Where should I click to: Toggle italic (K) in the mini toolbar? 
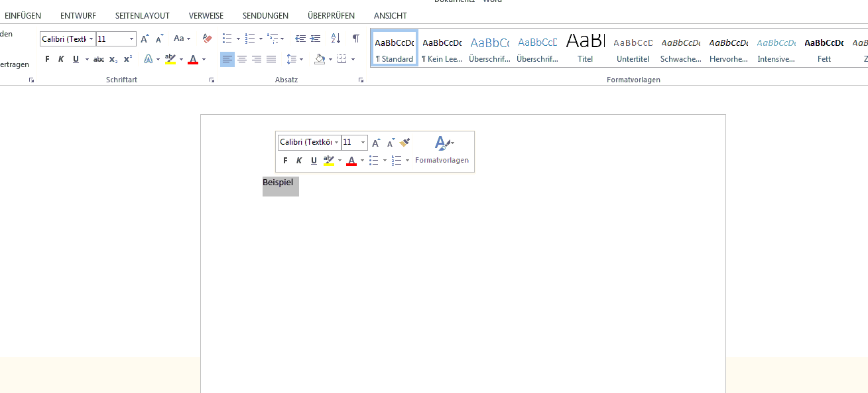[x=299, y=161]
